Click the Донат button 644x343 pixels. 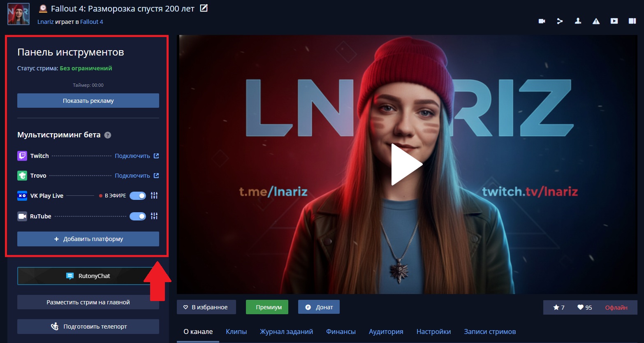[x=319, y=307]
